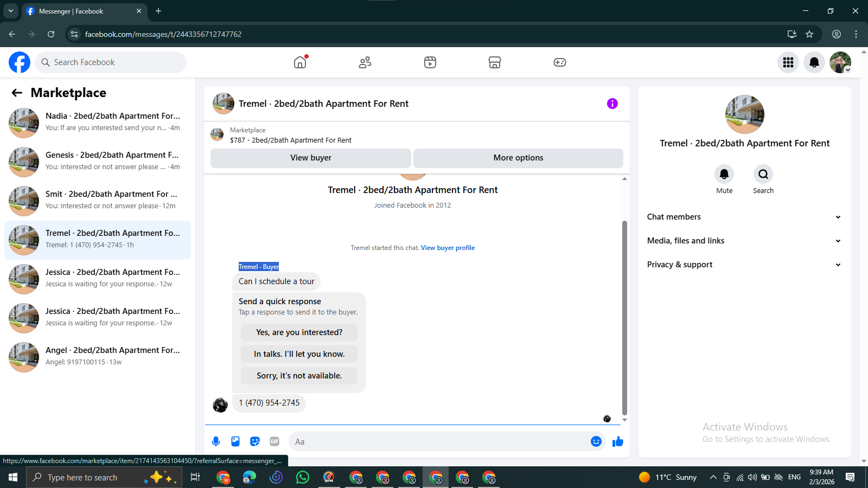Screen dimensions: 868x488
Task: Click the Windows Start button
Action: point(13,477)
